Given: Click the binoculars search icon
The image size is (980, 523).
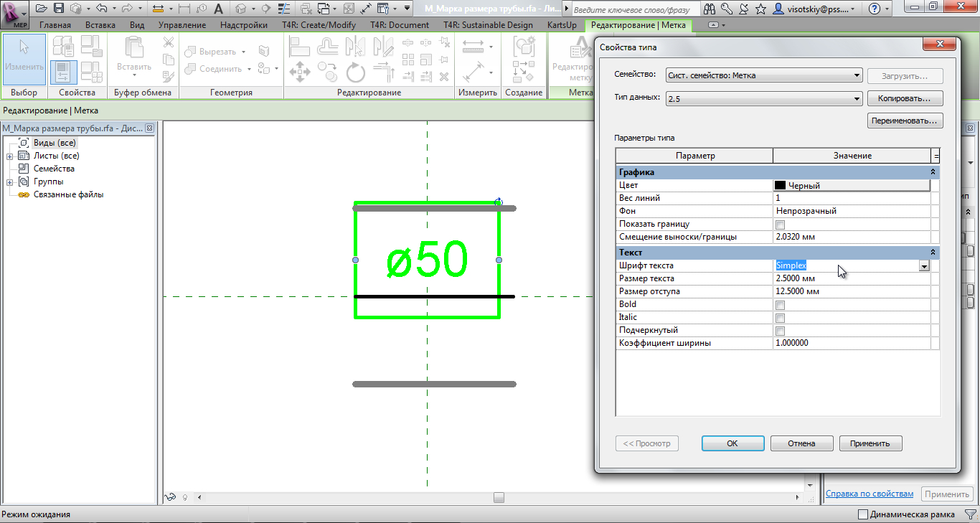Looking at the screenshot, I should [x=710, y=9].
